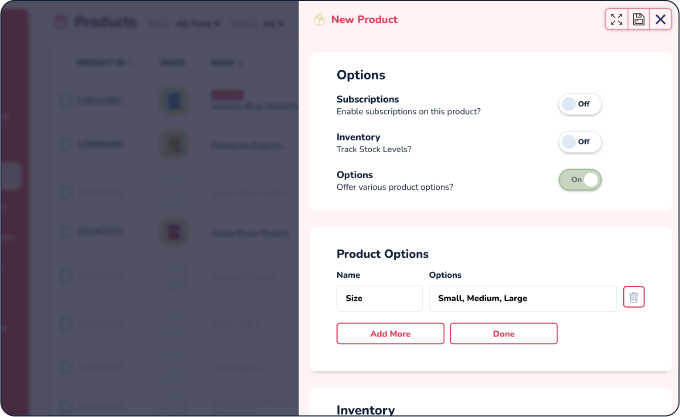Open the blue product image thumbnail
This screenshot has height=417, width=680.
[174, 101]
